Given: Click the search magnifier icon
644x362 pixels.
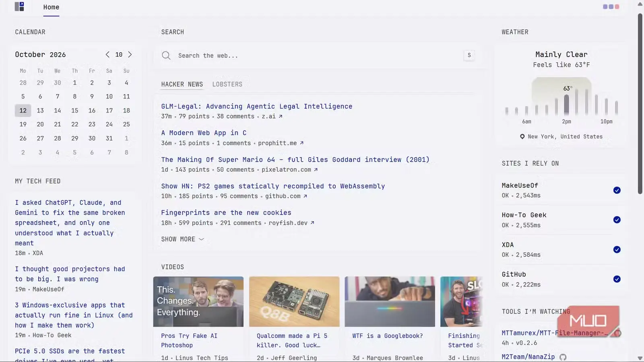Looking at the screenshot, I should pyautogui.click(x=166, y=56).
